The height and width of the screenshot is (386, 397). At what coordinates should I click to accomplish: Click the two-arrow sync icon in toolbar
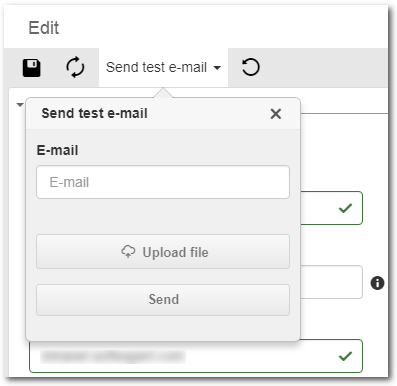75,67
